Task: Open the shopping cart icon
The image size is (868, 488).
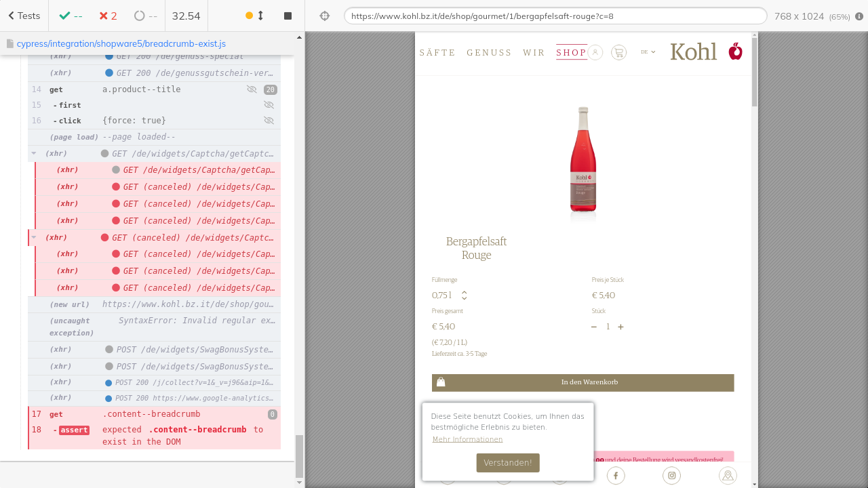Action: 618,52
